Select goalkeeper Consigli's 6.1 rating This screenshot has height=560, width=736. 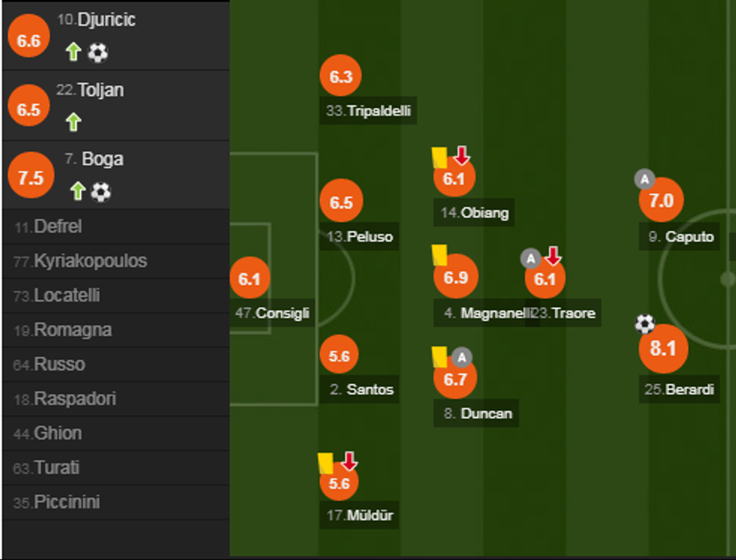point(249,279)
